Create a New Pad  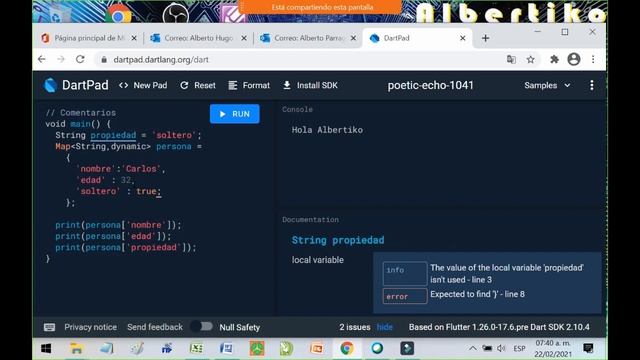click(x=143, y=85)
